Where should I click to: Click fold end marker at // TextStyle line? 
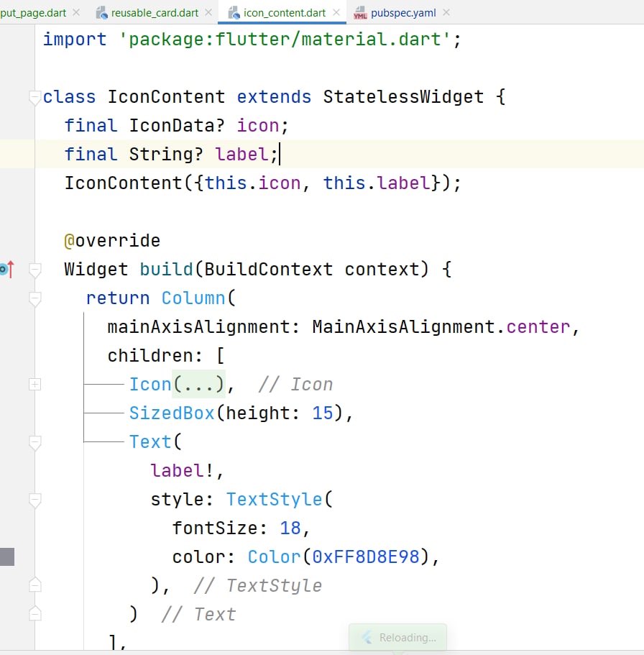click(x=35, y=585)
